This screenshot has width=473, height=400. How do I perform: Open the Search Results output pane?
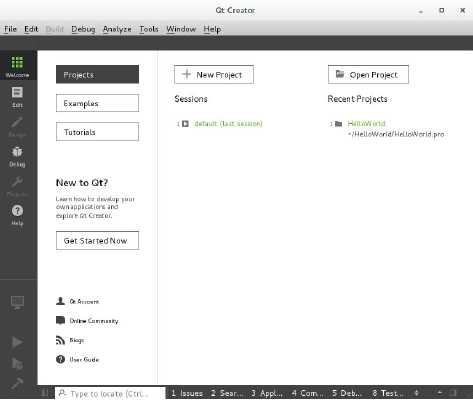(x=227, y=393)
